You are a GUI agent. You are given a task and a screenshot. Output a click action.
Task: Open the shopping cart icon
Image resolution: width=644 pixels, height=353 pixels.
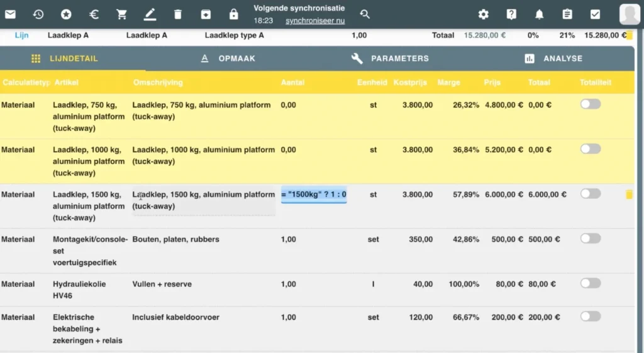121,14
